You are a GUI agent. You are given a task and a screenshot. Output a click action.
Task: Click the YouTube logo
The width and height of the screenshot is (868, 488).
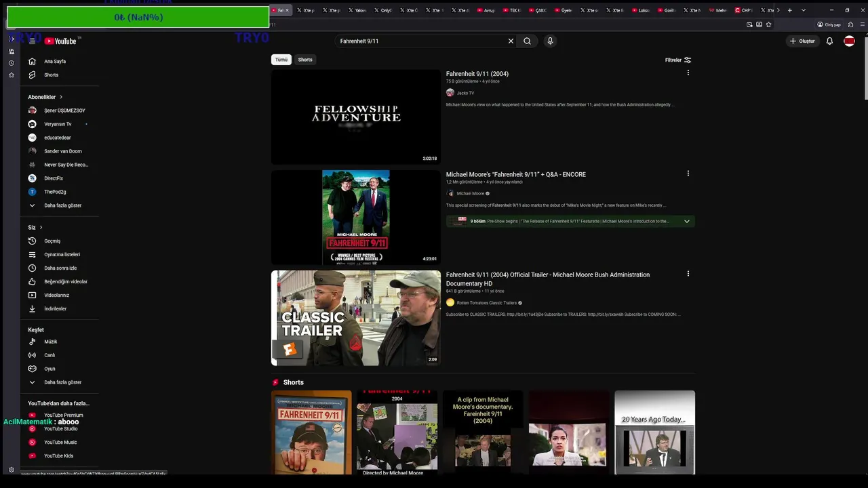[x=62, y=41]
